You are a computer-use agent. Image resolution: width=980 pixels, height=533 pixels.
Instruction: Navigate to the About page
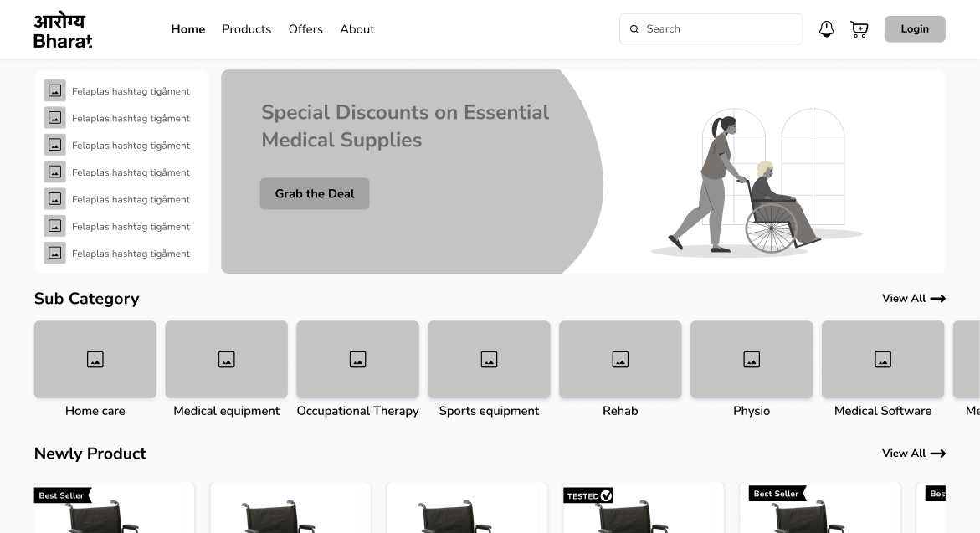tap(357, 29)
